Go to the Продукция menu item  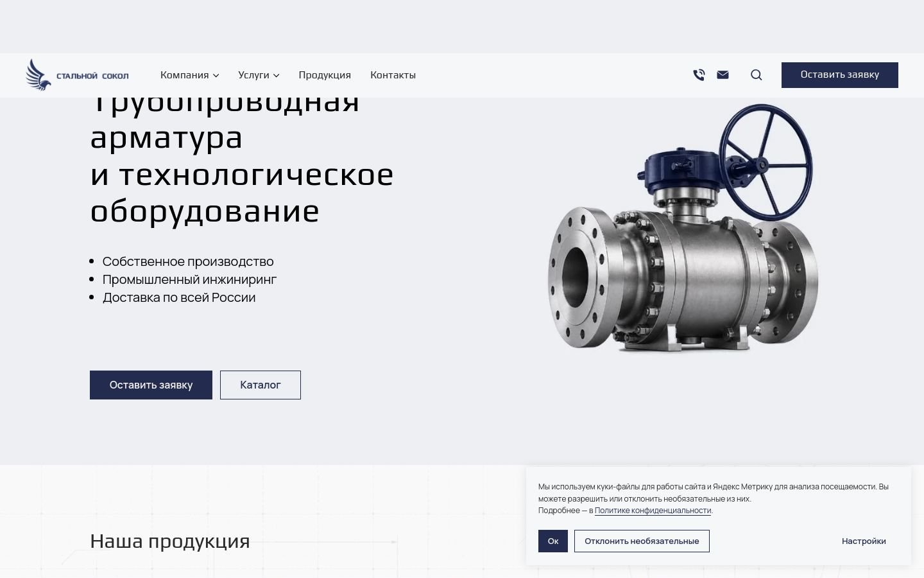tap(325, 75)
